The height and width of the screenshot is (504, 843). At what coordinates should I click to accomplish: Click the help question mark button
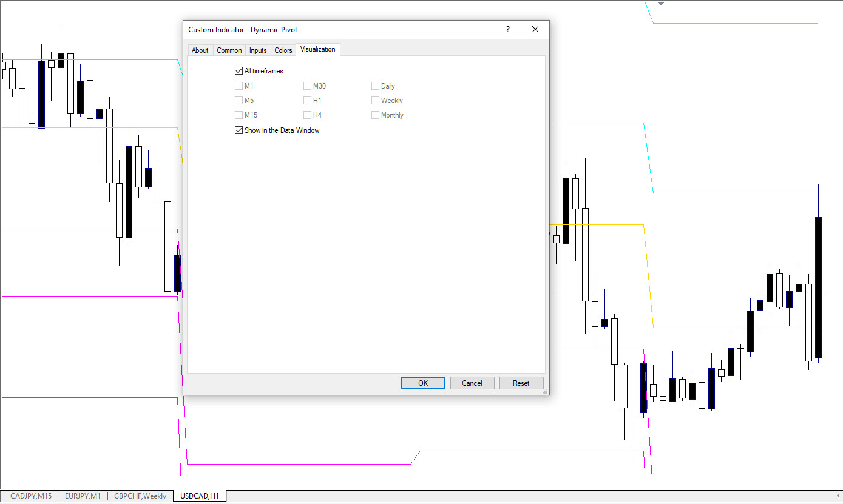click(508, 29)
